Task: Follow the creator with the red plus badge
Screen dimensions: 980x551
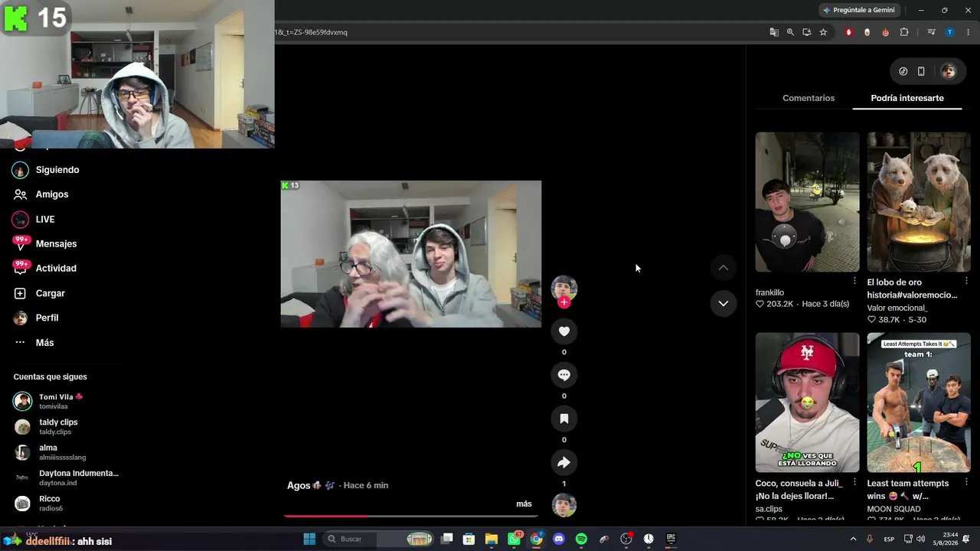Action: [x=564, y=302]
